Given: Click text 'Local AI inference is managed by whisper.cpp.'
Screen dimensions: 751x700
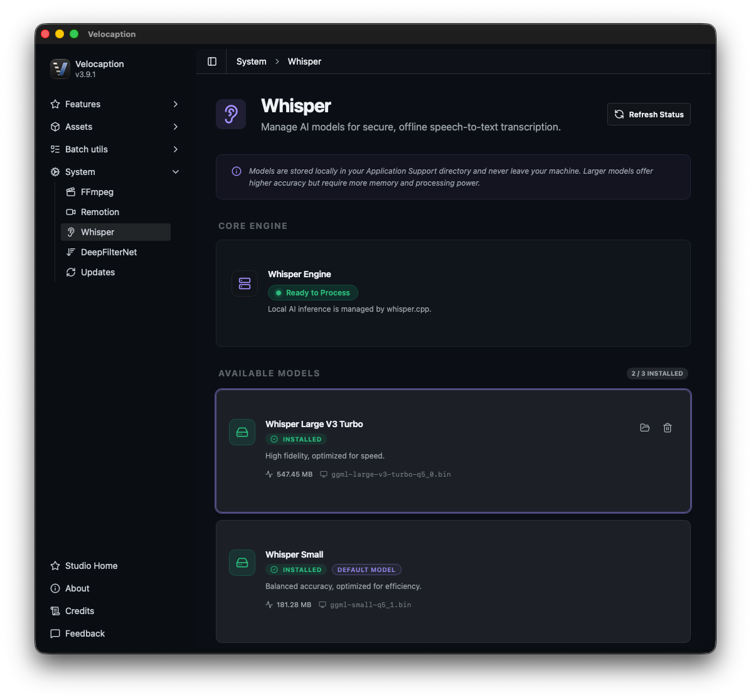Looking at the screenshot, I should tap(349, 309).
